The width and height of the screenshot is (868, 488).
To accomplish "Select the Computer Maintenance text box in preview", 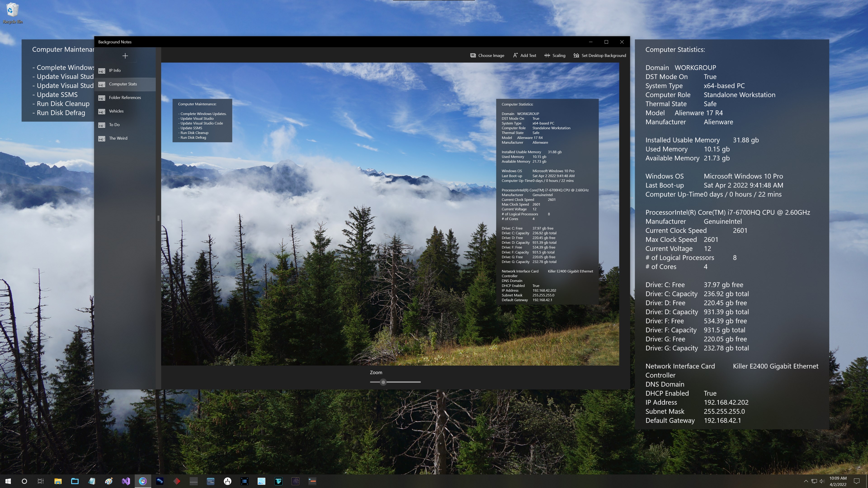I will pos(202,121).
